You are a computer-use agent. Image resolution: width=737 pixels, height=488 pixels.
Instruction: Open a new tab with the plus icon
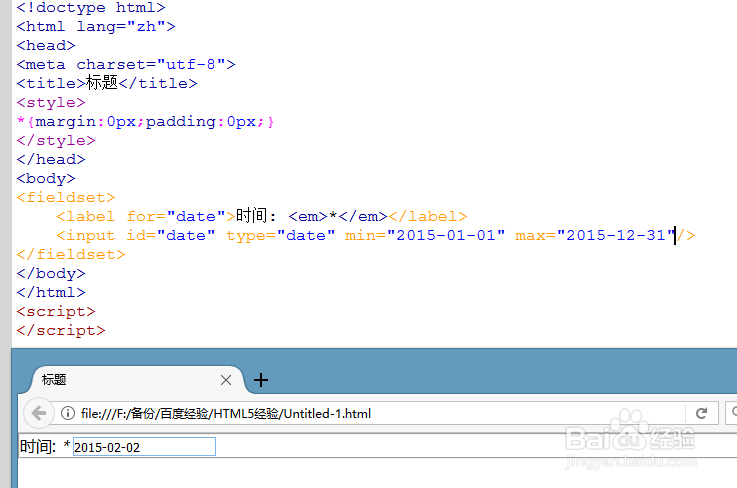(x=261, y=380)
